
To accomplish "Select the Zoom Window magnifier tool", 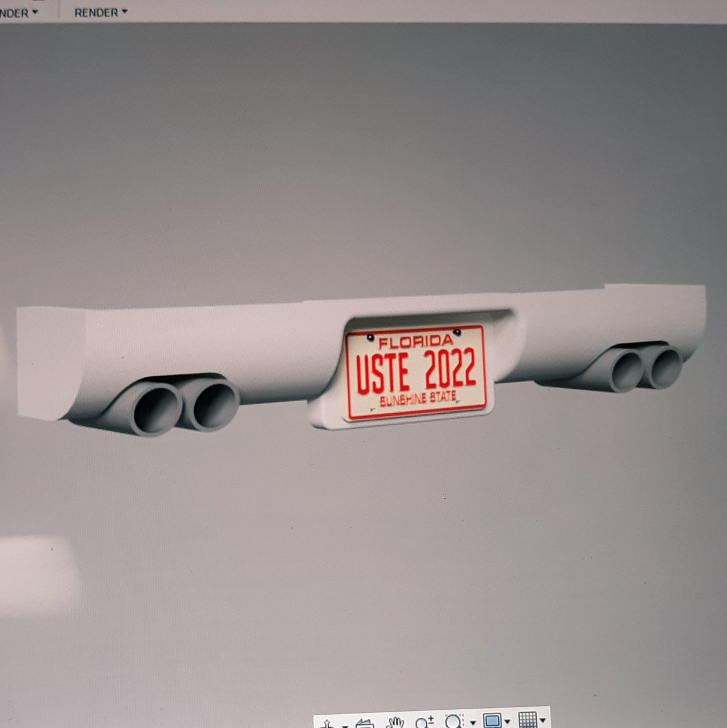I will click(x=454, y=721).
